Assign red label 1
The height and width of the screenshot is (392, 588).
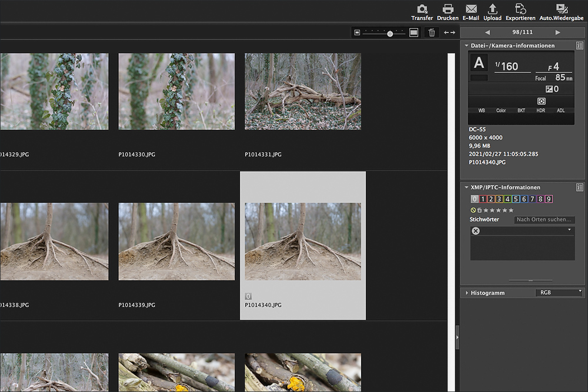click(483, 199)
